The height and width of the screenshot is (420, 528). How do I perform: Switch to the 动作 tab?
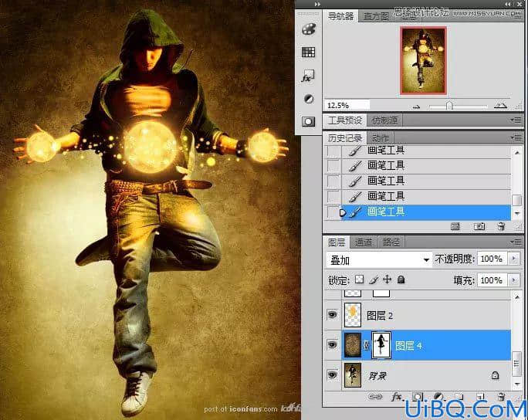pos(380,137)
